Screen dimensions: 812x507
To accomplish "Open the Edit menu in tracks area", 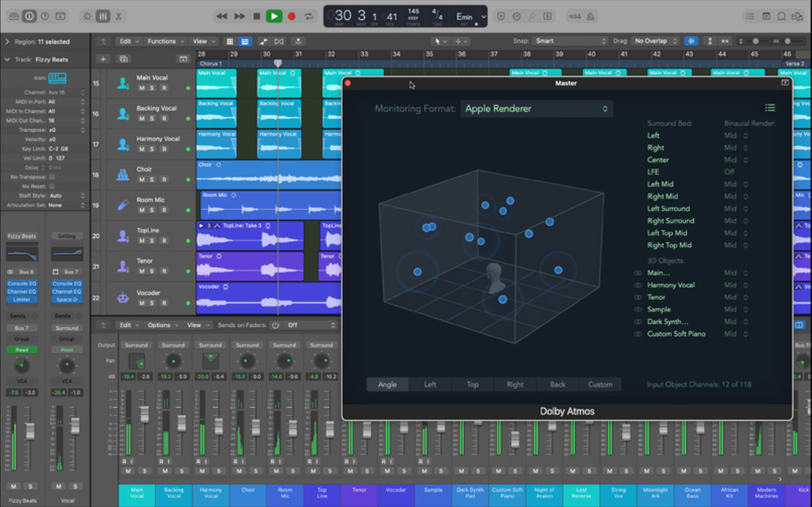I will [129, 41].
